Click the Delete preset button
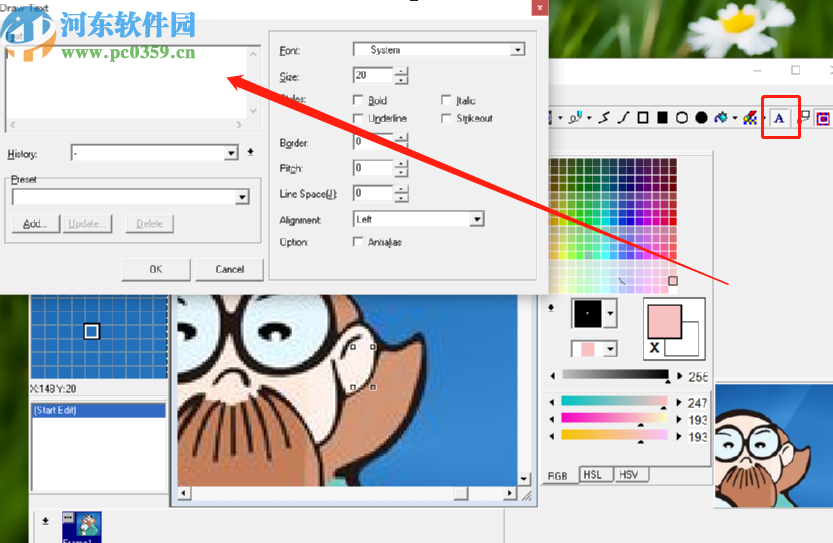833x543 pixels. coord(150,224)
